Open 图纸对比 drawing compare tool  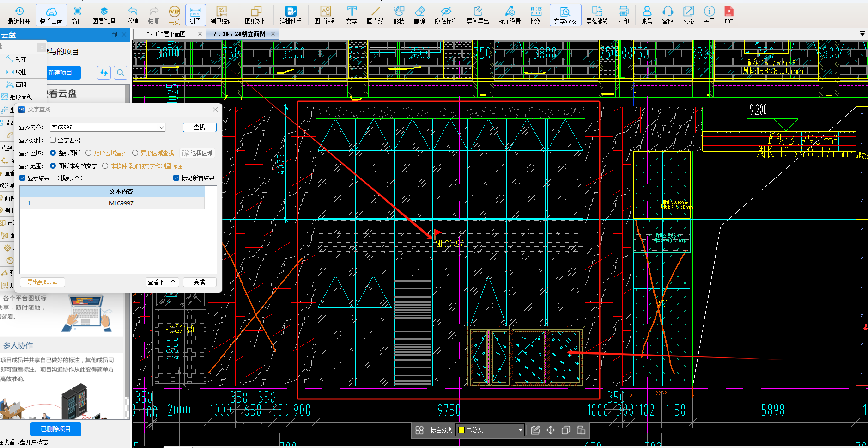[256, 15]
